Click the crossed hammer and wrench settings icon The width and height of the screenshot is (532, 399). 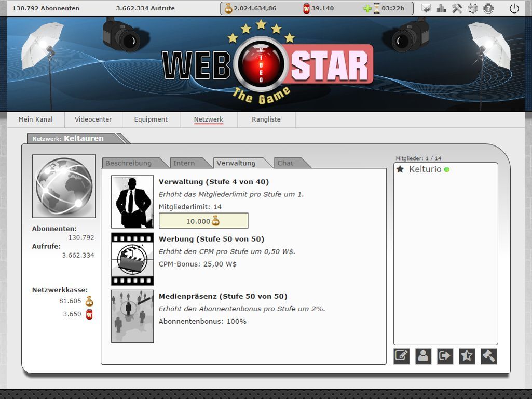(x=457, y=8)
